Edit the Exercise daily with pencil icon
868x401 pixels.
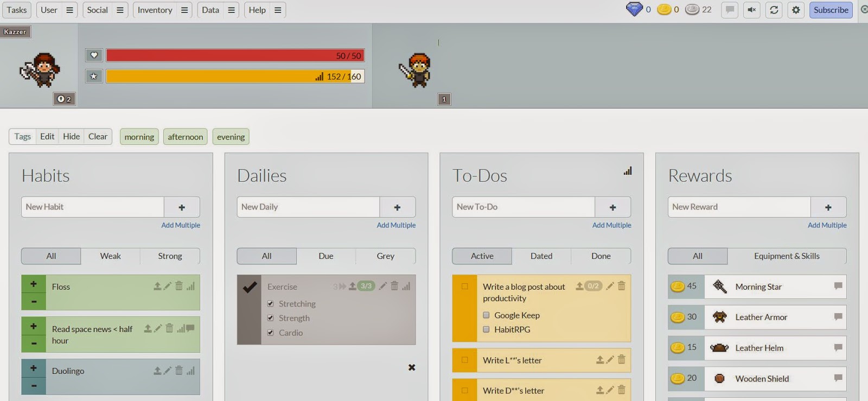point(383,286)
